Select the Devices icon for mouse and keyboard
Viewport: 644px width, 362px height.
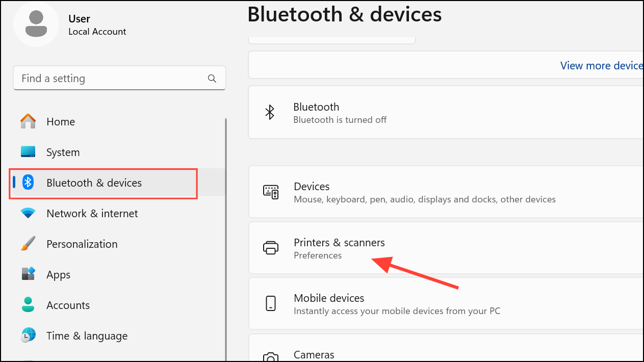(271, 192)
